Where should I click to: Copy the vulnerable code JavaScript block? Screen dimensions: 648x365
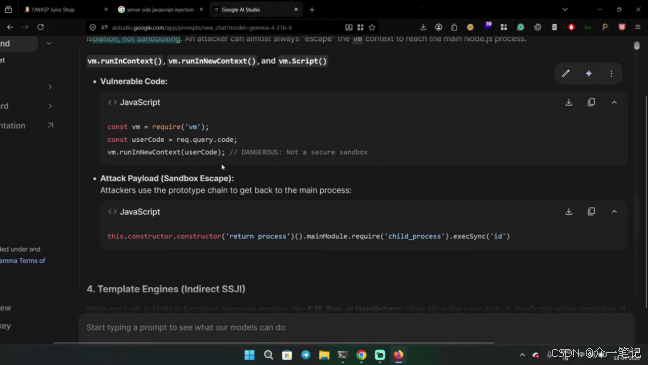(591, 103)
